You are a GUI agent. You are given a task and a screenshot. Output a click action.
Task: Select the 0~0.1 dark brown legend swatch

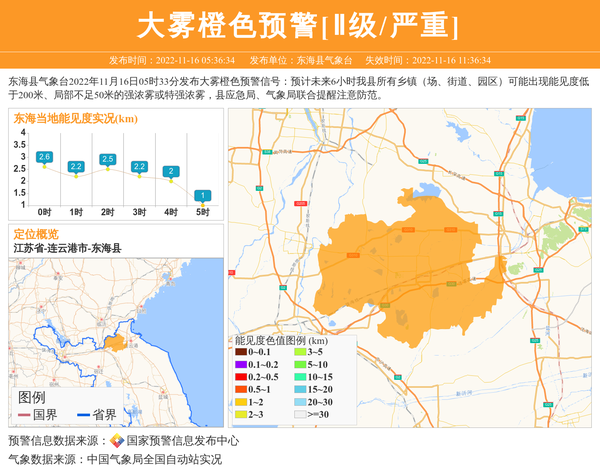pos(241,352)
